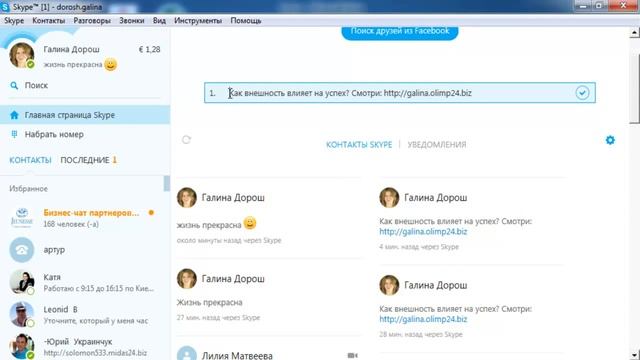Confirm the mood message with checkmark icon
The image size is (640, 360).
[x=582, y=93]
